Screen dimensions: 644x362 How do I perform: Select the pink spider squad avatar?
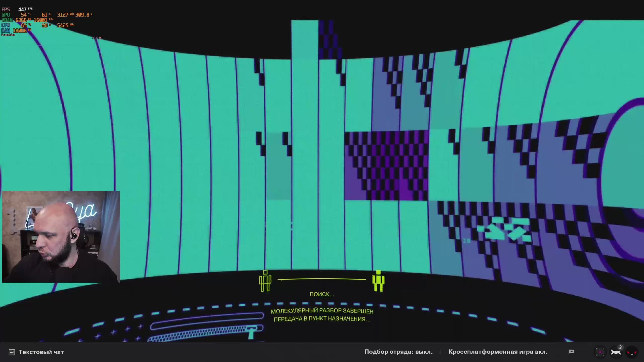600,352
